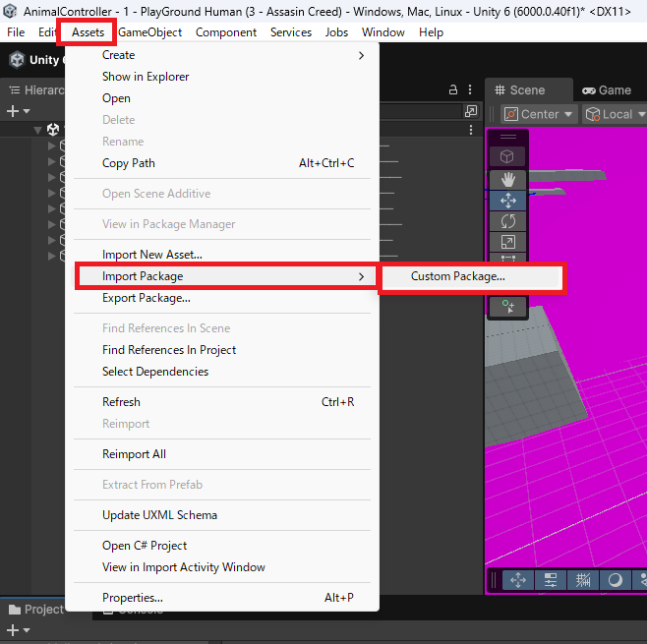Click the search-by-type icon beside Hierarchy search
This screenshot has width=647, height=644.
click(471, 111)
